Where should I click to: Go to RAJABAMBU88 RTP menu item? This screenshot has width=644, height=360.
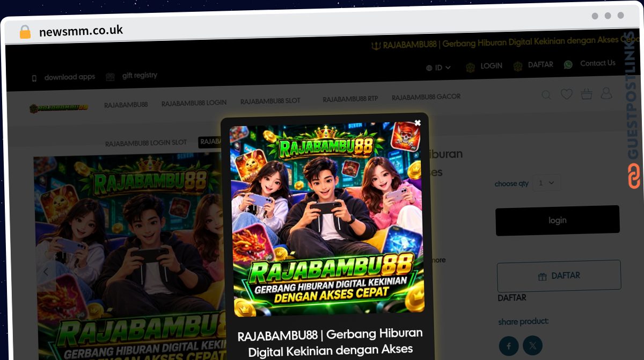[x=350, y=99]
